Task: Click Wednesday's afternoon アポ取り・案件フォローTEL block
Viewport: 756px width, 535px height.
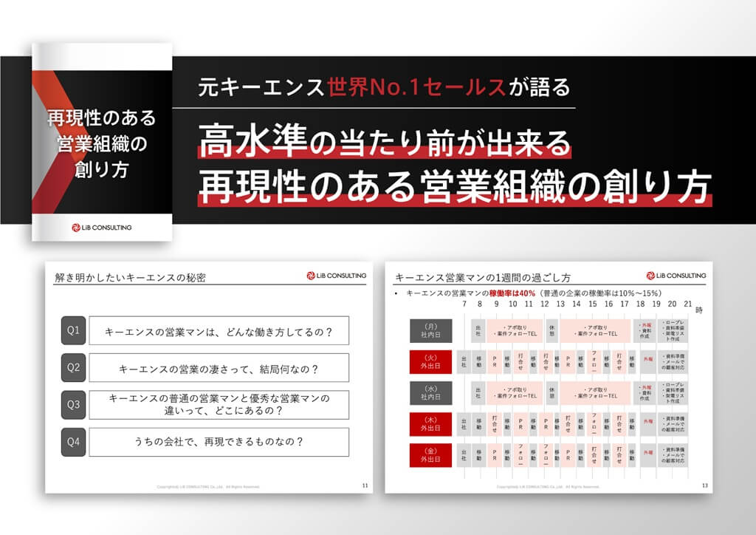Action: [596, 393]
